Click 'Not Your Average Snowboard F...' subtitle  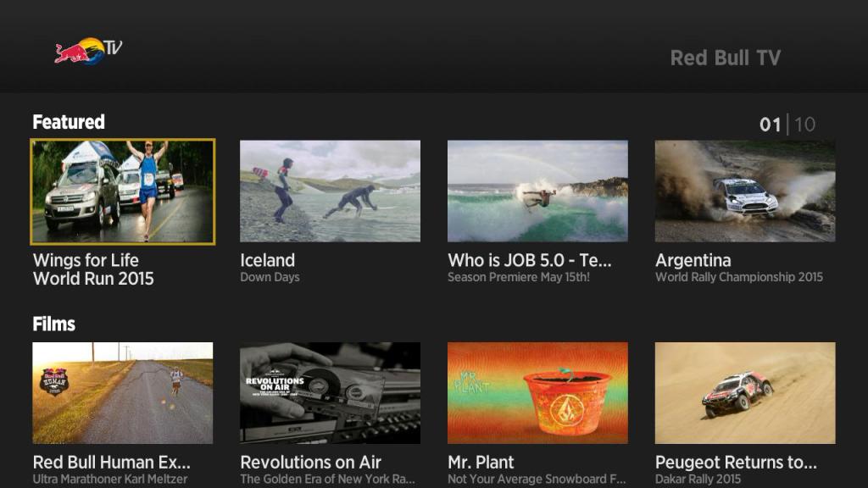[537, 480]
